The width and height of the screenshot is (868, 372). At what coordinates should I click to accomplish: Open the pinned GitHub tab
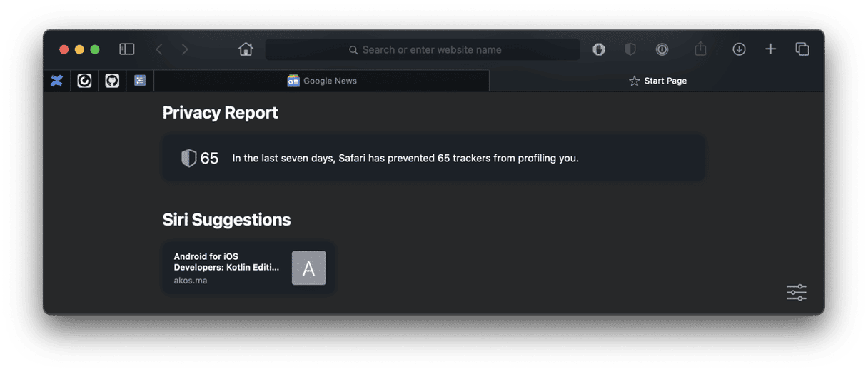pos(112,81)
